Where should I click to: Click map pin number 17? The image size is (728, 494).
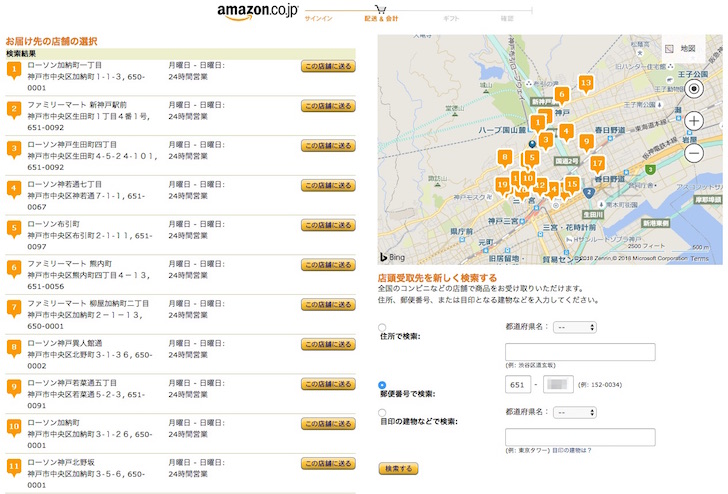[x=597, y=164]
